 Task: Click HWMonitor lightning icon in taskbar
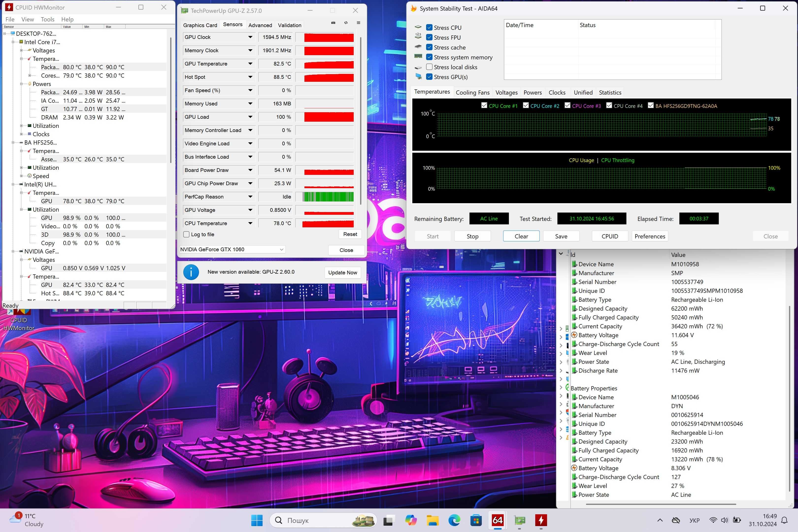click(x=541, y=520)
